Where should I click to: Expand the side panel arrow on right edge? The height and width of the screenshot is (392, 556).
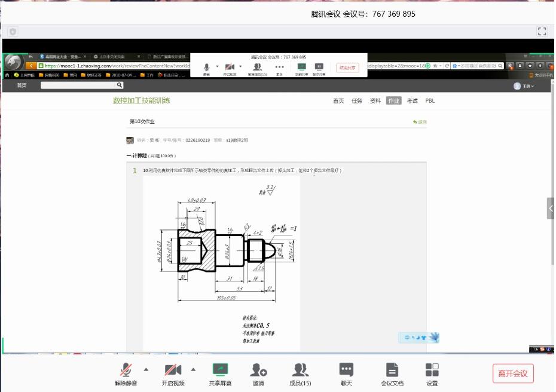pyautogui.click(x=551, y=209)
